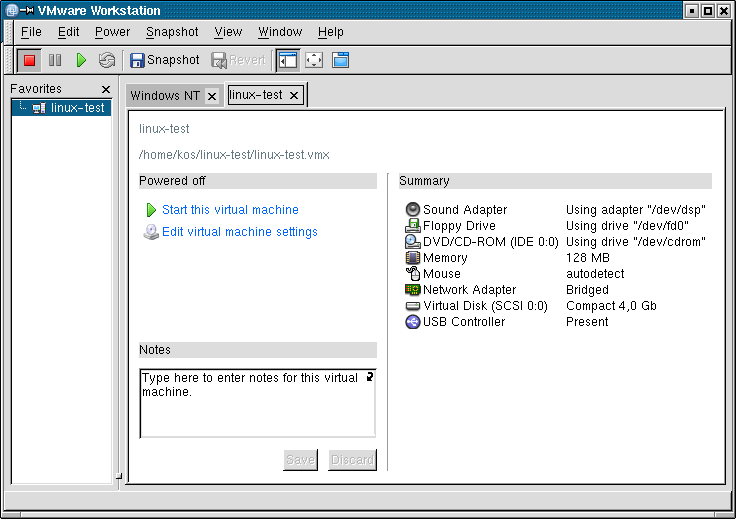Click inside the Notes text field
Image resolution: width=736 pixels, height=519 pixels.
258,403
